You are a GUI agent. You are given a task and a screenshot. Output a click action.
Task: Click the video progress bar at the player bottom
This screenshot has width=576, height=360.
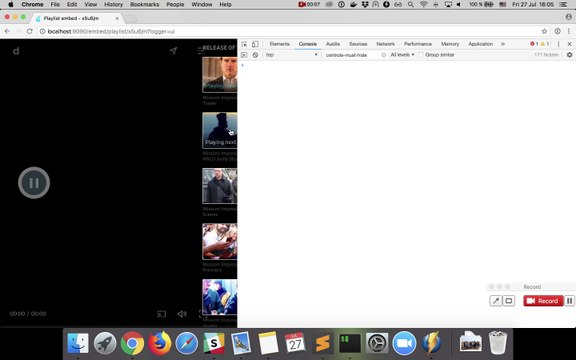(x=118, y=326)
